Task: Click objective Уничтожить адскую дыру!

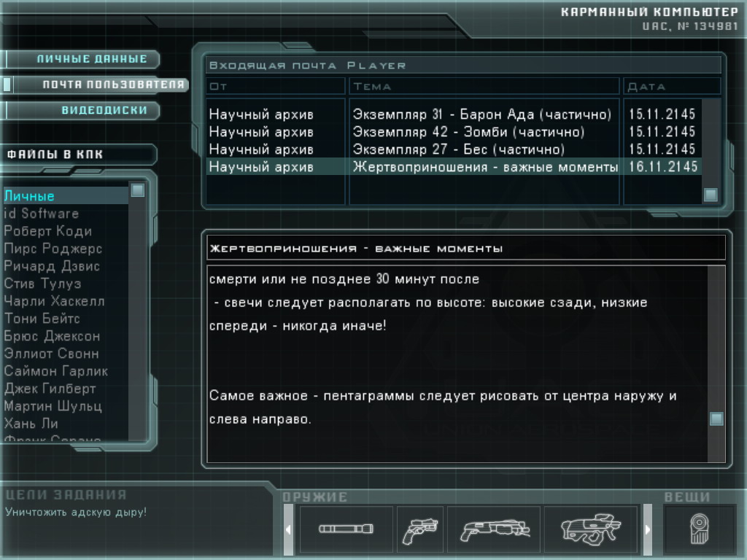Action: coord(76,513)
